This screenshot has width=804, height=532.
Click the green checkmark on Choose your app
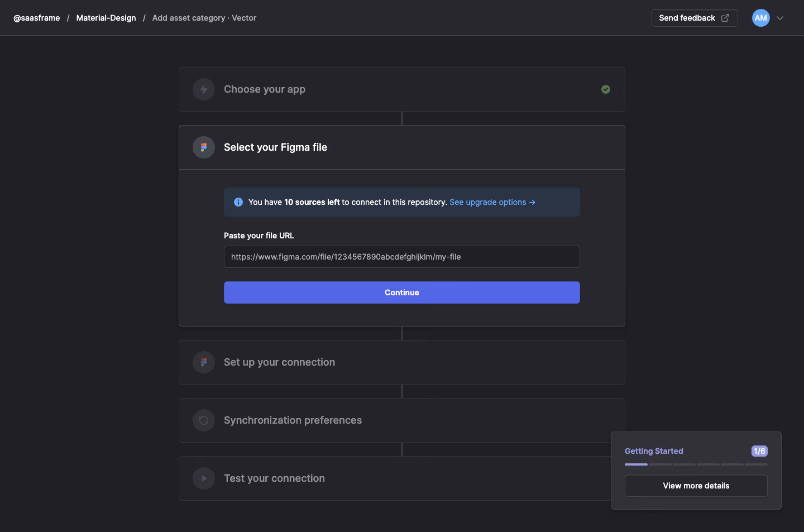tap(606, 89)
